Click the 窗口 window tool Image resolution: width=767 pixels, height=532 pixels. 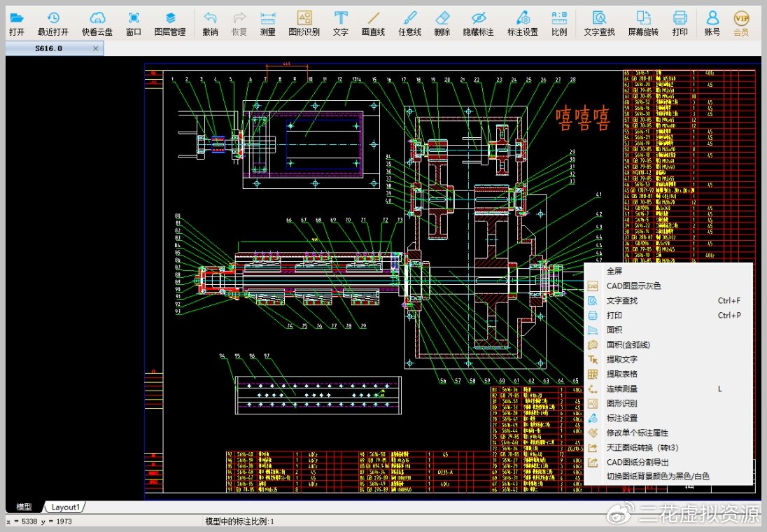(x=134, y=24)
